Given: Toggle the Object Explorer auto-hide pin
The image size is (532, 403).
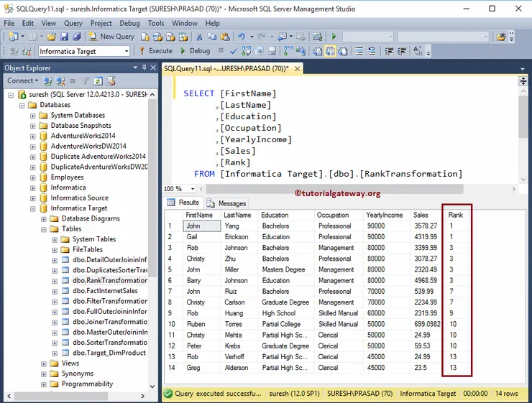Looking at the screenshot, I should pos(145,68).
